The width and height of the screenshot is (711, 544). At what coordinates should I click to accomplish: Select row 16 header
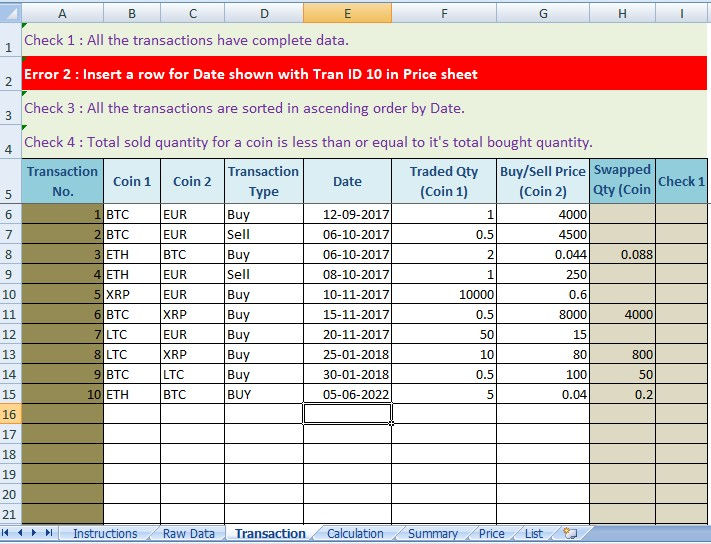coord(10,414)
